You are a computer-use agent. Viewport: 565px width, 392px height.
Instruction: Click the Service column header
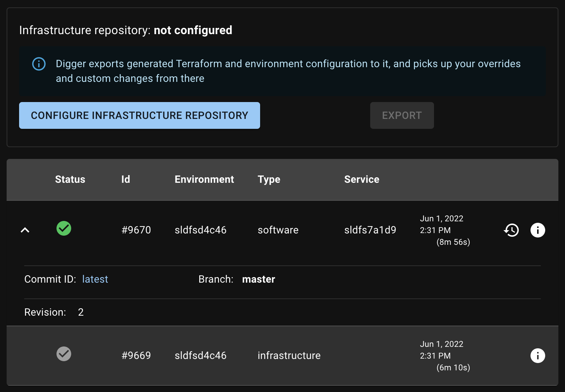(x=362, y=179)
